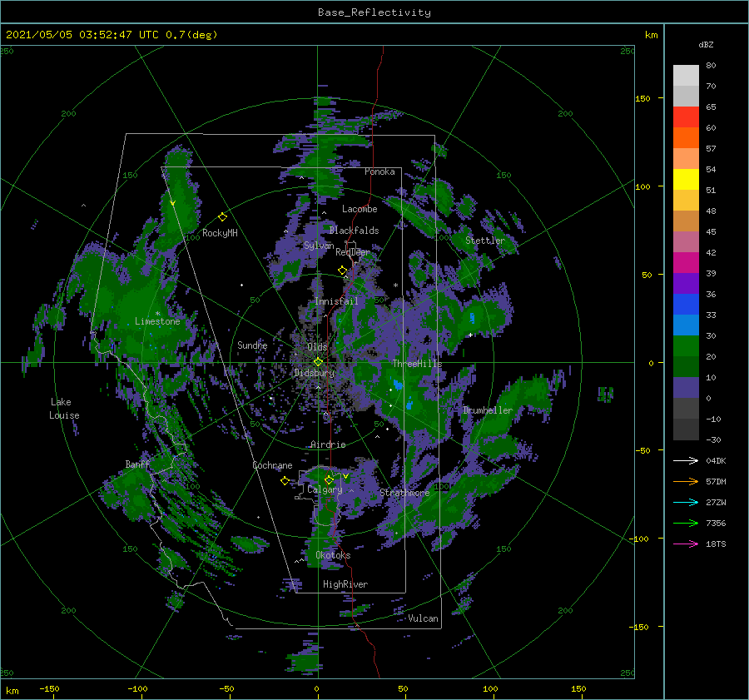Click the Innisfail label
The image size is (749, 700).
click(x=336, y=301)
